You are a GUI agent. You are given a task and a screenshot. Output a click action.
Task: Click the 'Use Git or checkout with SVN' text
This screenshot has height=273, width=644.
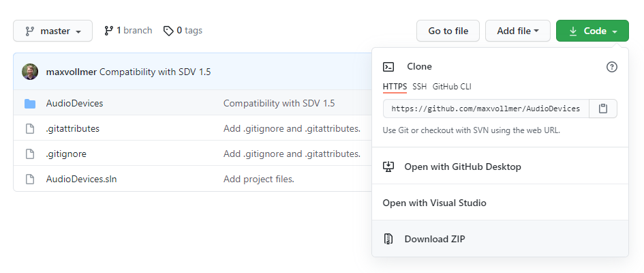click(472, 130)
